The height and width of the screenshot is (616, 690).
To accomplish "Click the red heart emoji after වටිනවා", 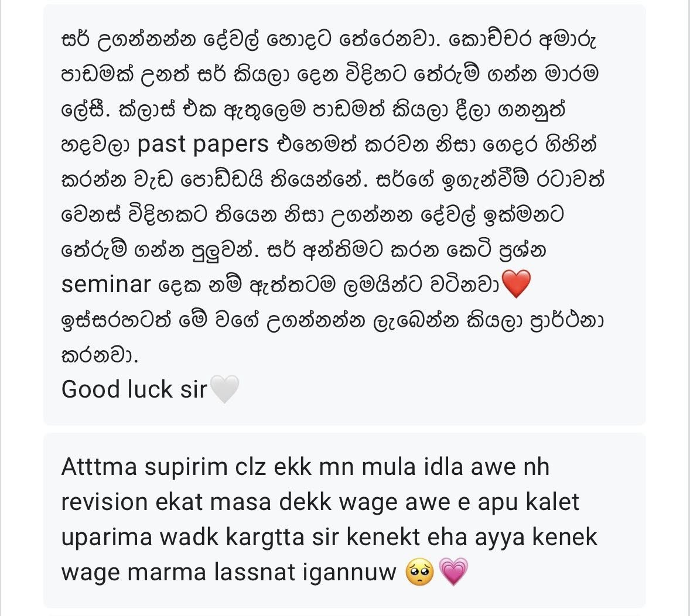I will [x=516, y=284].
